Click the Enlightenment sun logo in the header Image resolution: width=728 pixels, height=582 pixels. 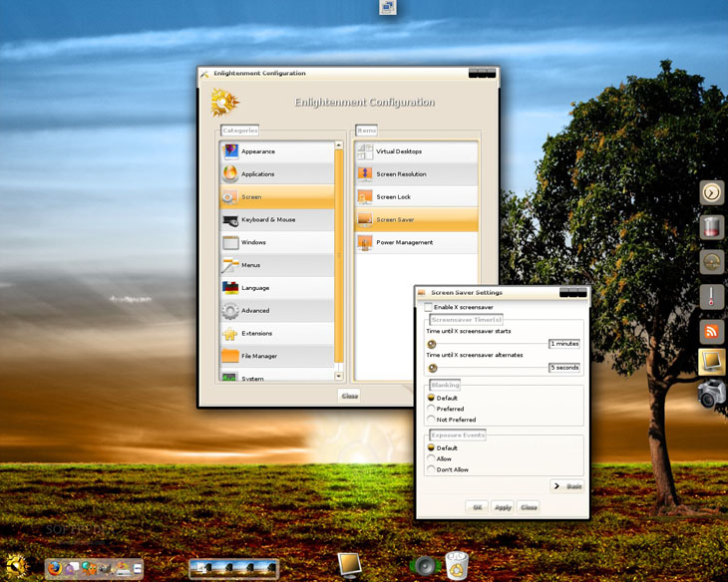(224, 102)
